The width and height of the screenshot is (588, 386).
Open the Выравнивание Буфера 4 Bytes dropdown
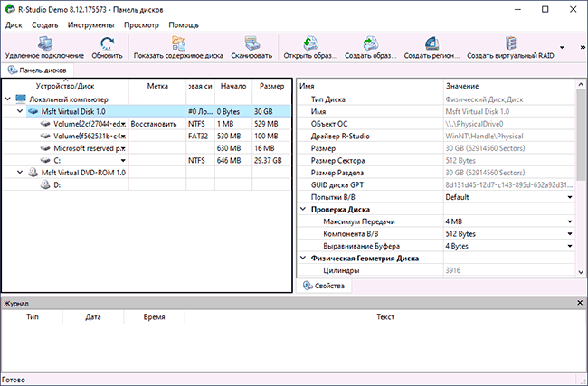pos(570,246)
